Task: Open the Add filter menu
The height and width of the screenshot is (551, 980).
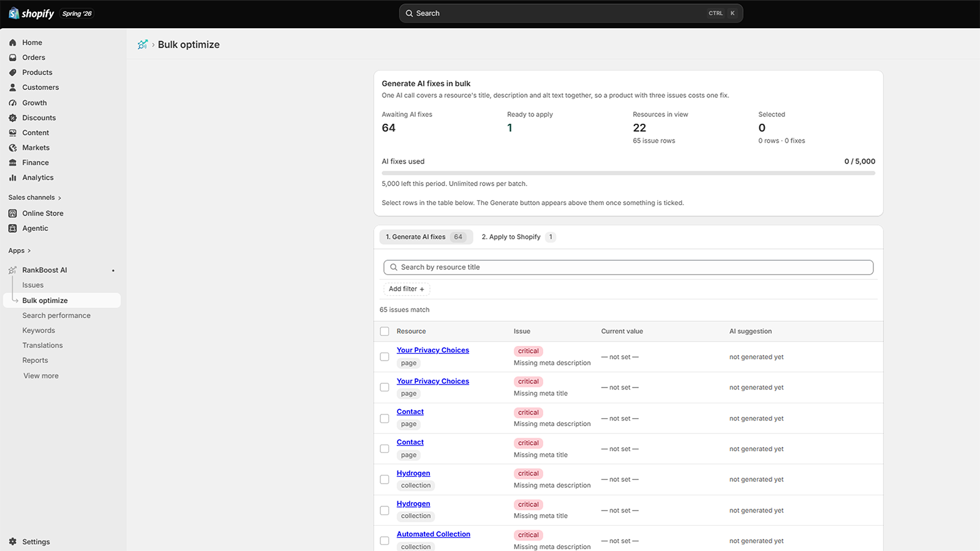Action: pyautogui.click(x=407, y=289)
